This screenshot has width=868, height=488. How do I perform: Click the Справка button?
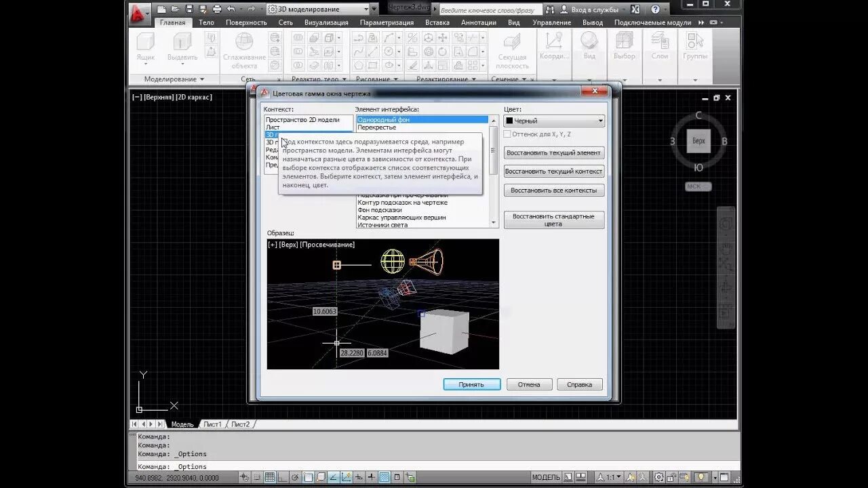580,384
